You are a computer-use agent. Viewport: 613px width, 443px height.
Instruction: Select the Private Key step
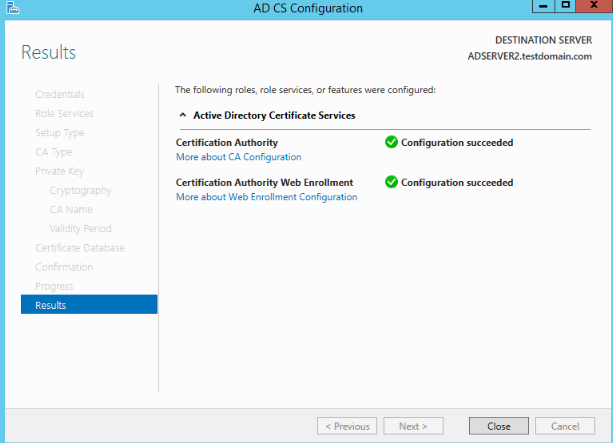(59, 171)
